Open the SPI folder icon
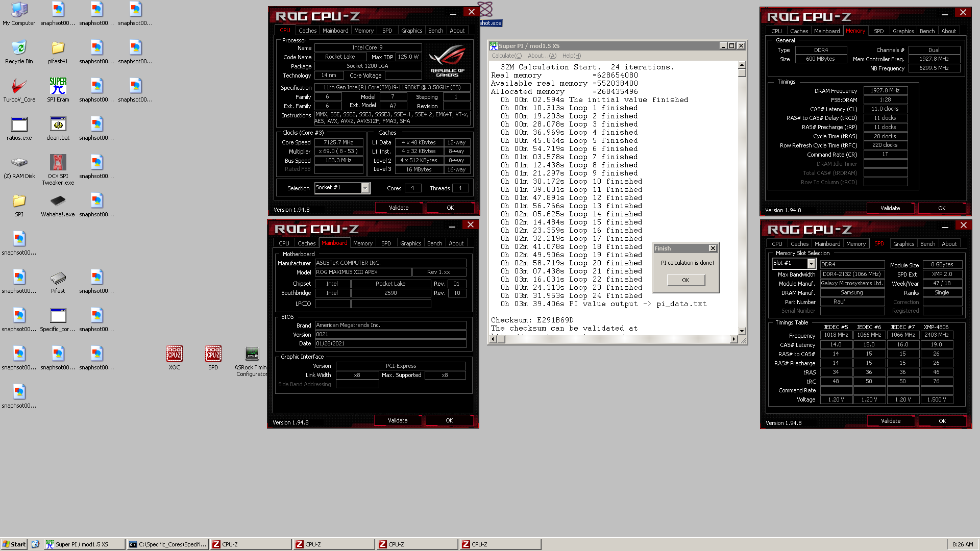This screenshot has width=980, height=551. pos(19,205)
